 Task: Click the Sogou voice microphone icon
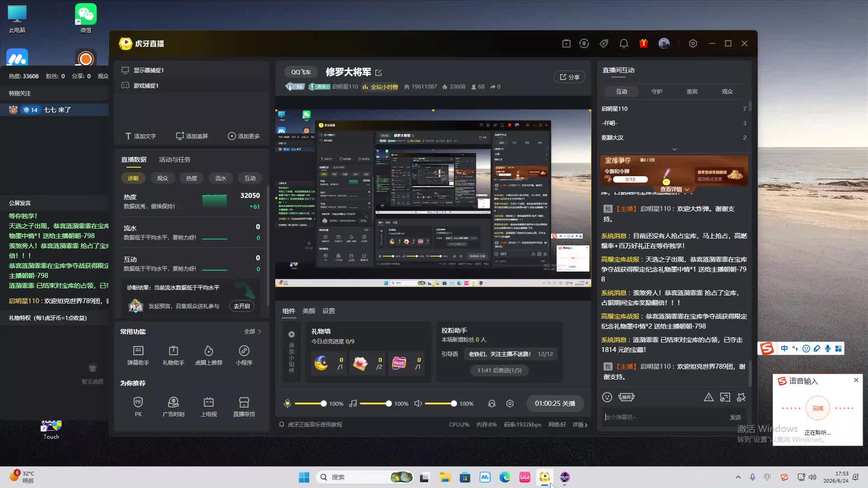(828, 348)
